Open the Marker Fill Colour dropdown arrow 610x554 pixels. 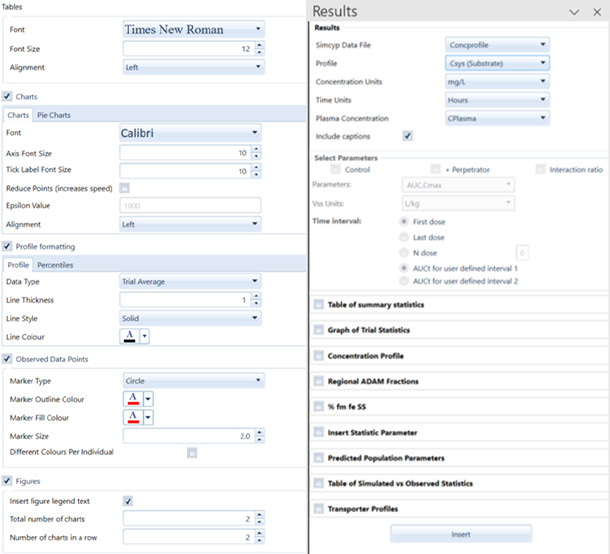148,417
